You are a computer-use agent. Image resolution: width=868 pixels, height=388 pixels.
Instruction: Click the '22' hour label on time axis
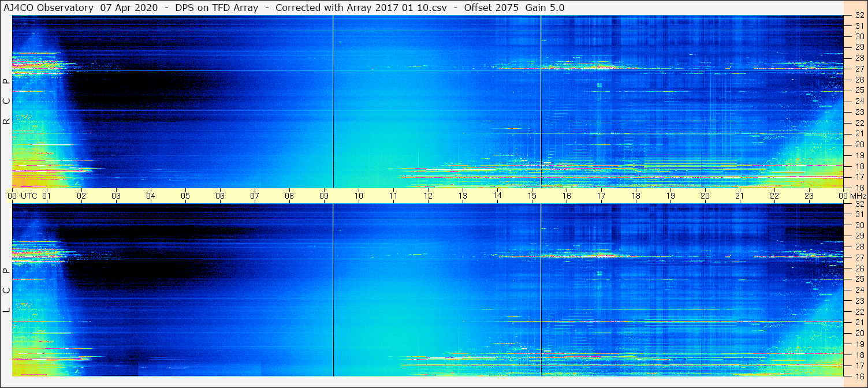point(774,196)
